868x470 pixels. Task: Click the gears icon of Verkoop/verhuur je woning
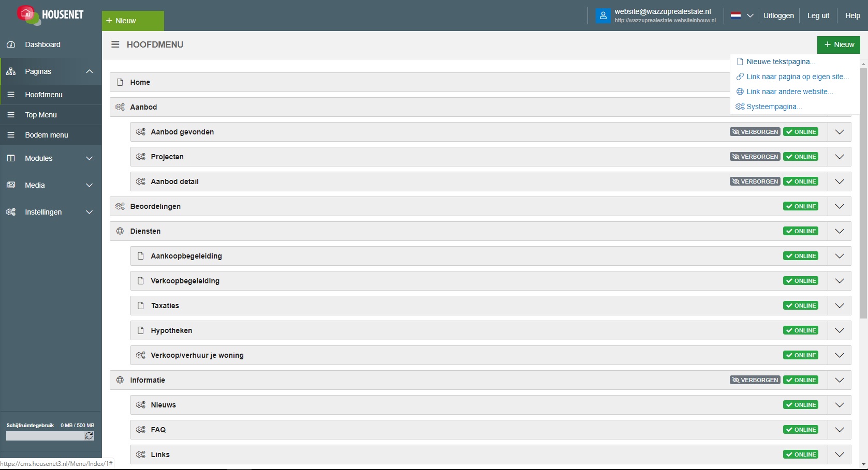[x=141, y=355]
